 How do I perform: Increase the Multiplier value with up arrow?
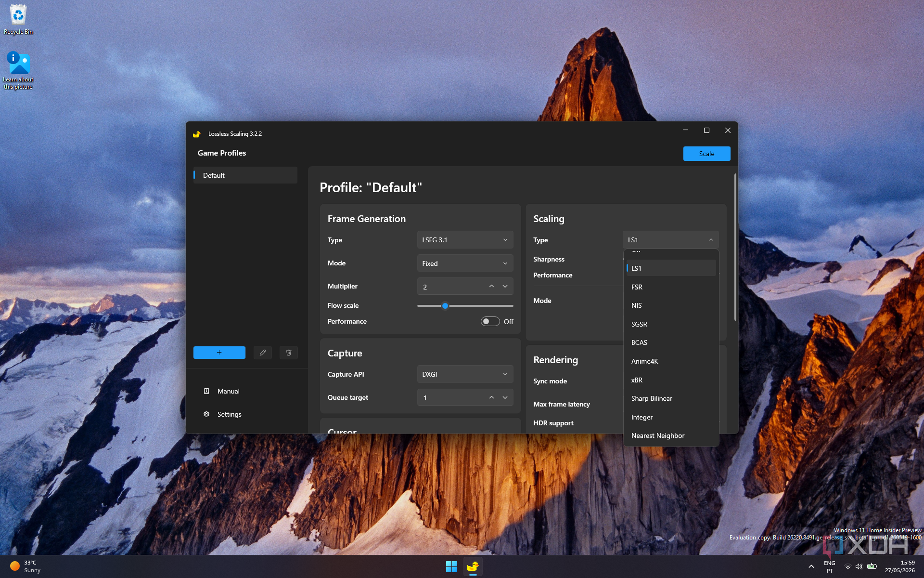coord(491,286)
